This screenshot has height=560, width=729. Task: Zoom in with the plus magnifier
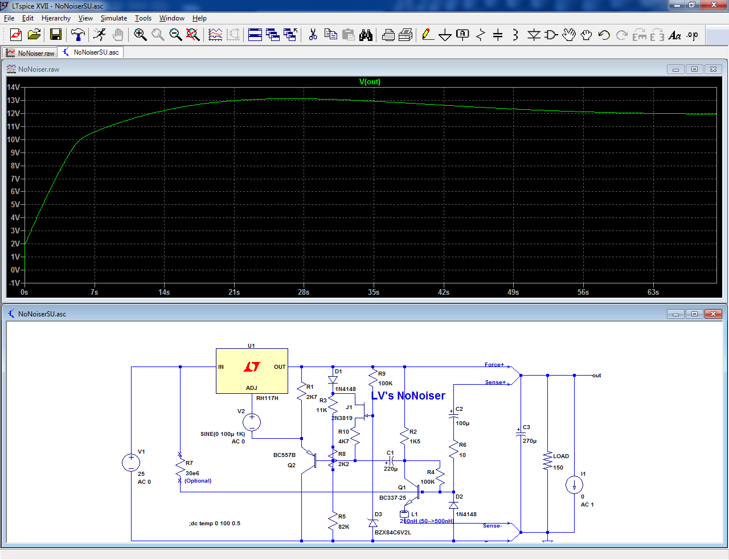pyautogui.click(x=140, y=35)
